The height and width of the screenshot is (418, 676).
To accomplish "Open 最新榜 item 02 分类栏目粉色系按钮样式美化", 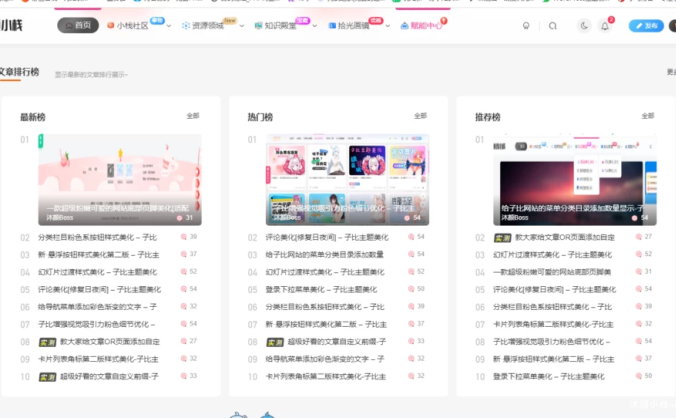I will coord(97,237).
